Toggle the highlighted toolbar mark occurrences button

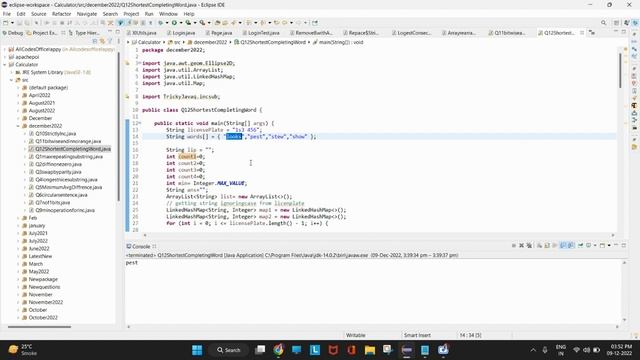[120, 22]
